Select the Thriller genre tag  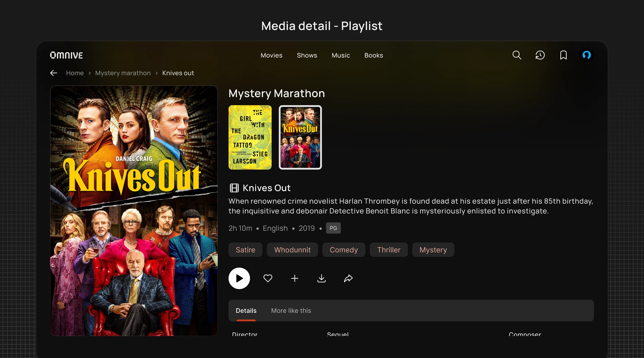[388, 250]
